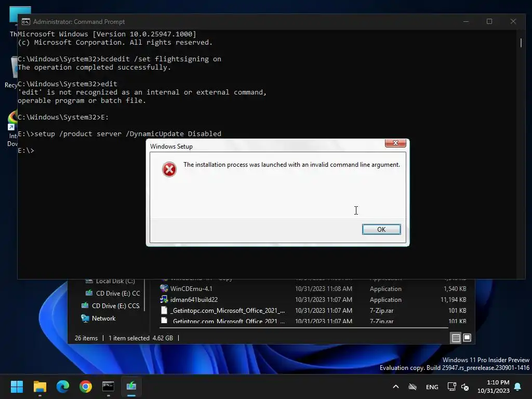The height and width of the screenshot is (399, 532).
Task: Select the first _Getintopc.com_Microsoft_Office_2021 file
Action: tap(228, 311)
